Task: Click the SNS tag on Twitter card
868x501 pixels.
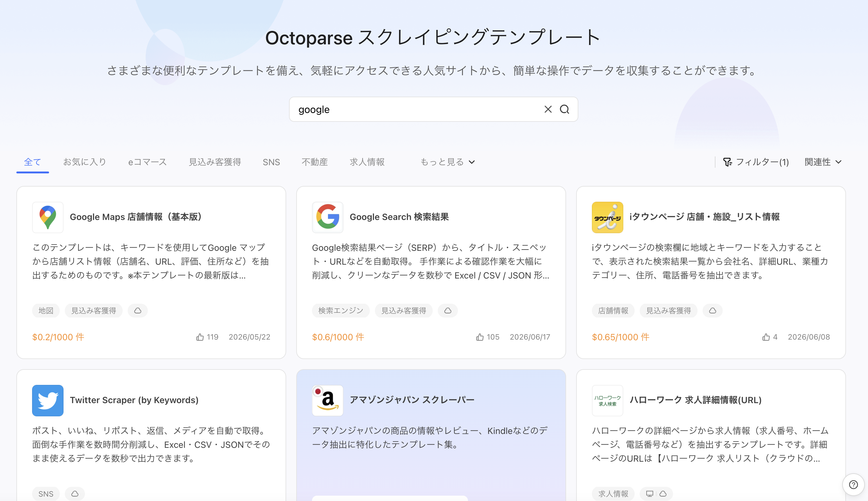Action: click(46, 494)
